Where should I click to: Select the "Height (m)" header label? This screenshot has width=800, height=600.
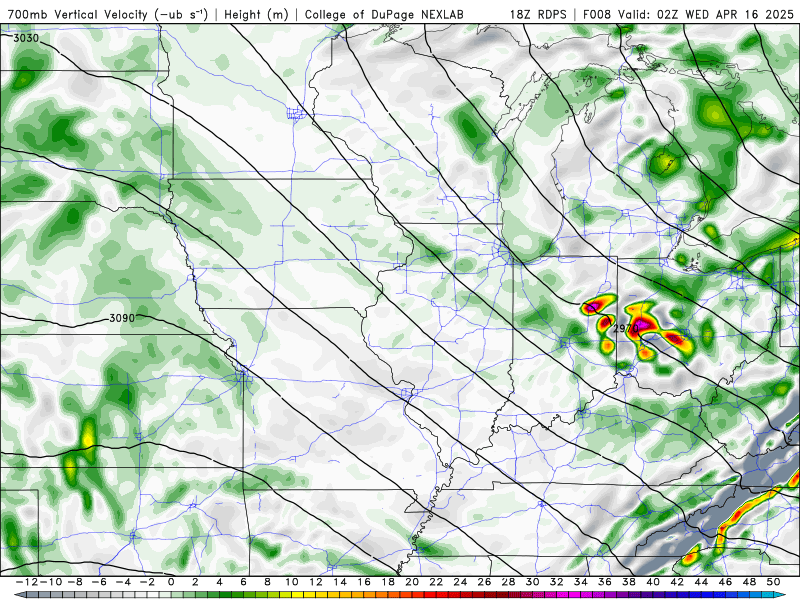click(x=256, y=14)
